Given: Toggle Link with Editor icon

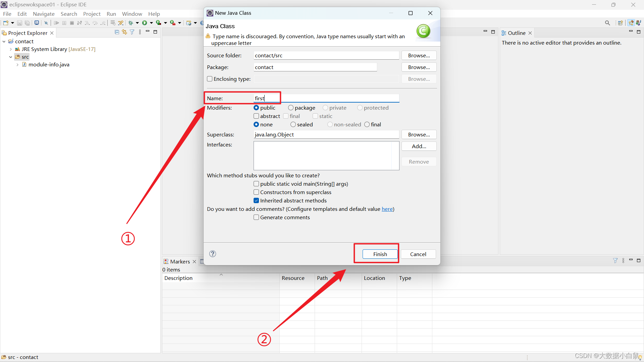Looking at the screenshot, I should click(x=124, y=32).
